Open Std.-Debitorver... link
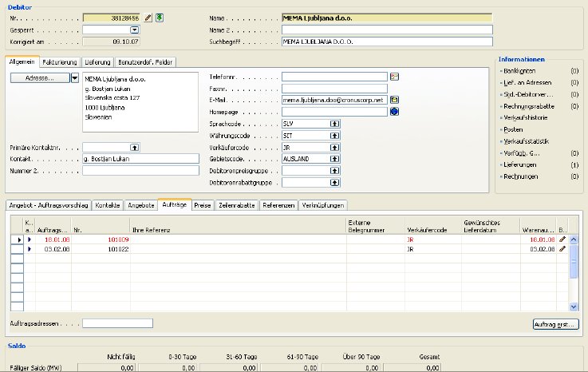Image resolution: width=588 pixels, height=372 pixels. pos(528,94)
